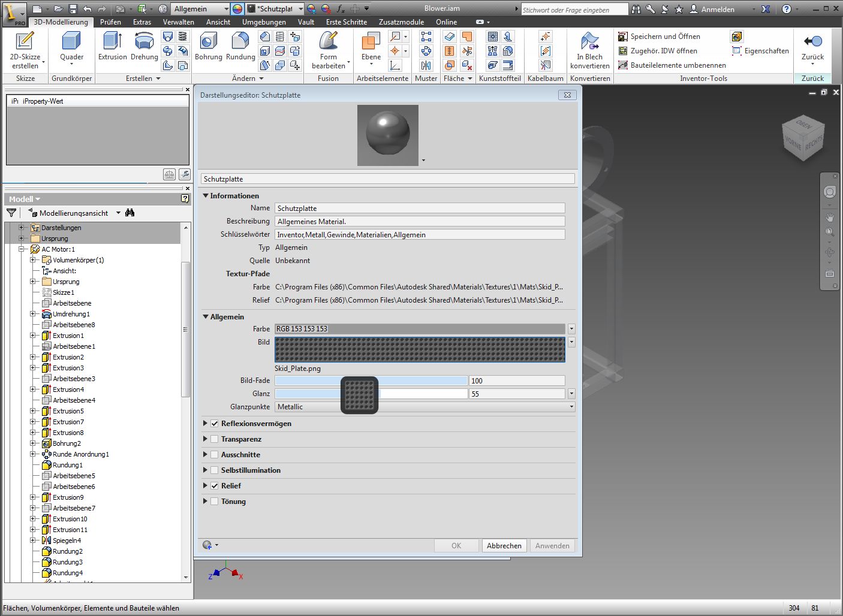Click the Farbe RGB 153 153 153 swatch
This screenshot has height=616, width=843.
(x=419, y=329)
